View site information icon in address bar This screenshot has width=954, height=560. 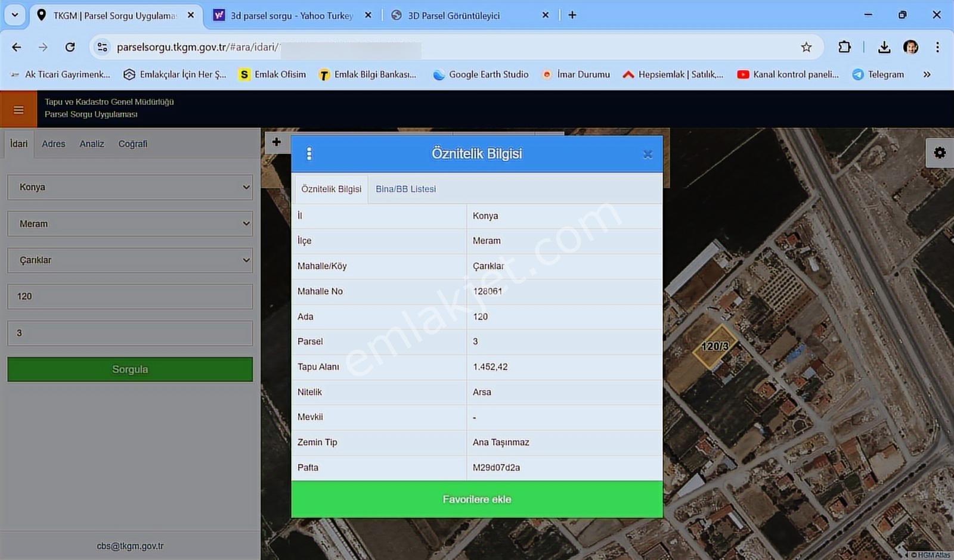[x=103, y=47]
